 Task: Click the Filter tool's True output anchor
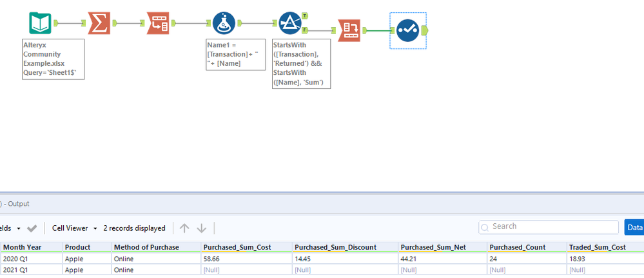[x=305, y=15]
